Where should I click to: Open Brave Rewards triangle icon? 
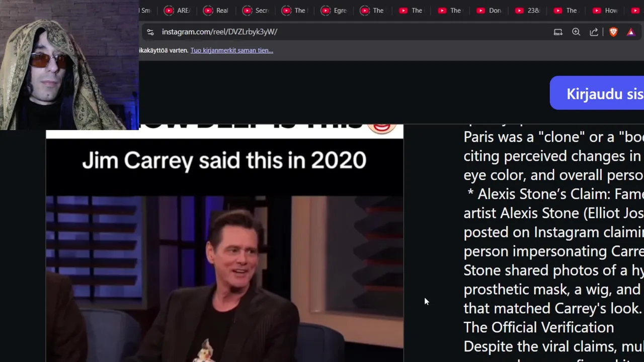click(x=631, y=32)
